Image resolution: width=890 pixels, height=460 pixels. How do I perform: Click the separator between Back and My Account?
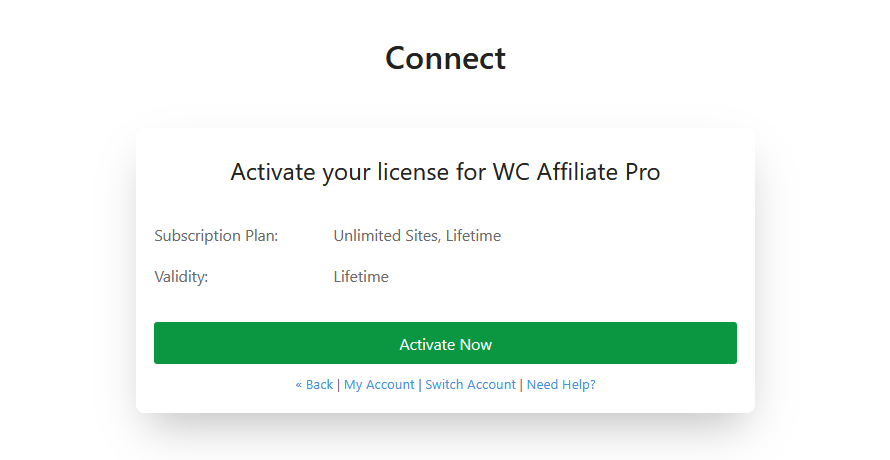point(339,385)
